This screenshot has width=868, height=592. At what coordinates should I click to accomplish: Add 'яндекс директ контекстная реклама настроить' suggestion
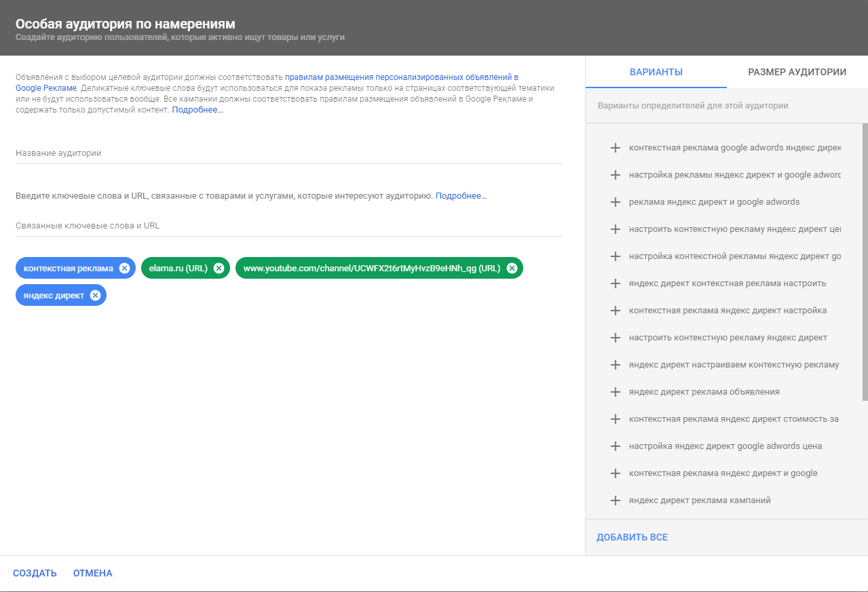coord(616,283)
